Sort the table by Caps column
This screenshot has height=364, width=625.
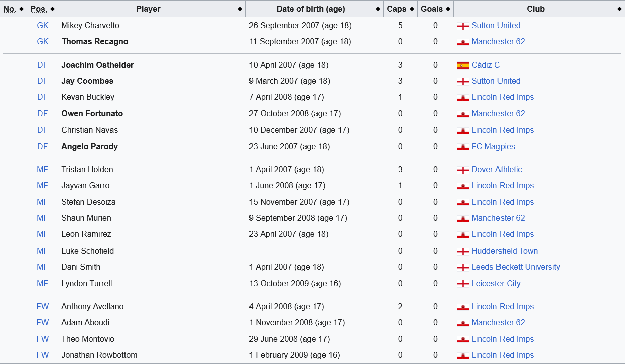tap(400, 9)
